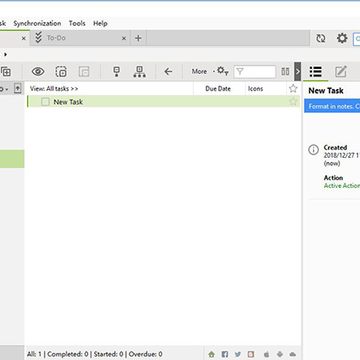Open the Synchronization menu
This screenshot has width=360, height=360.
pos(37,23)
